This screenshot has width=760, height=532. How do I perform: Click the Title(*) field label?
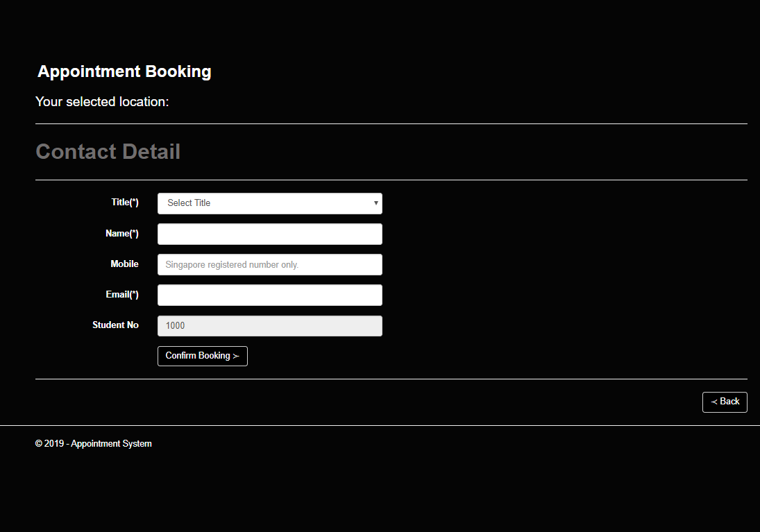(x=124, y=202)
